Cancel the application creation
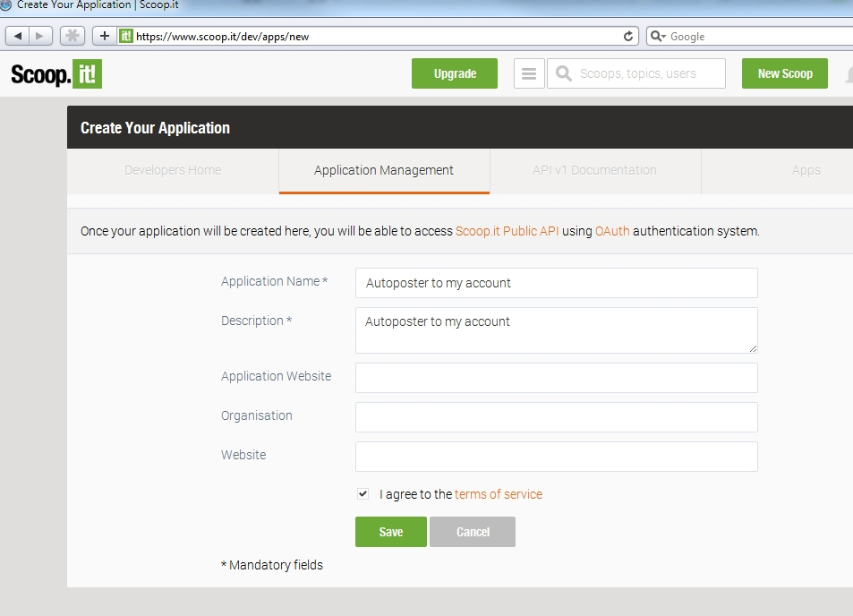The image size is (853, 616). pyautogui.click(x=473, y=531)
